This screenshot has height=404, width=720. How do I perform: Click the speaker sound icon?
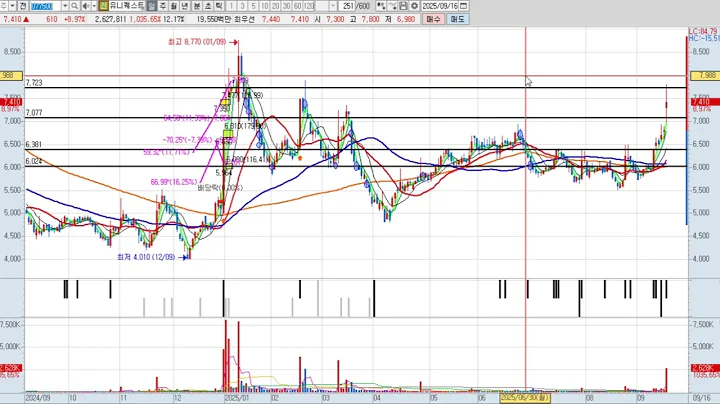(x=86, y=6)
